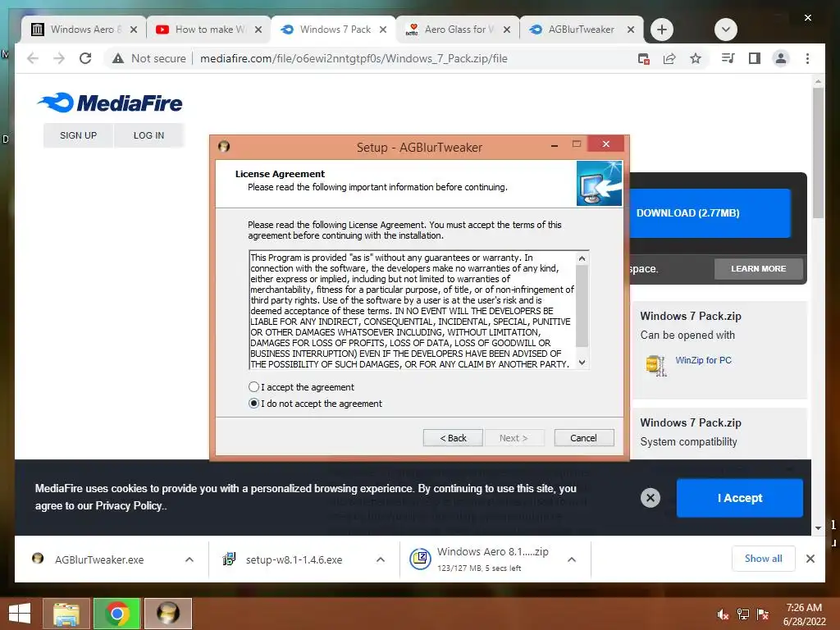This screenshot has height=630, width=840.
Task: Close the Aero Glass tab
Action: 507,30
